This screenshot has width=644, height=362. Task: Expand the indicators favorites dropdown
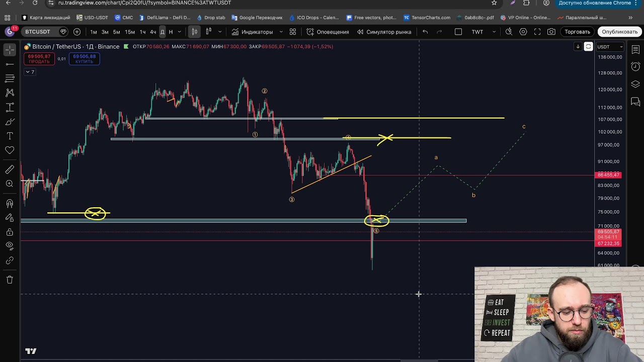click(281, 32)
